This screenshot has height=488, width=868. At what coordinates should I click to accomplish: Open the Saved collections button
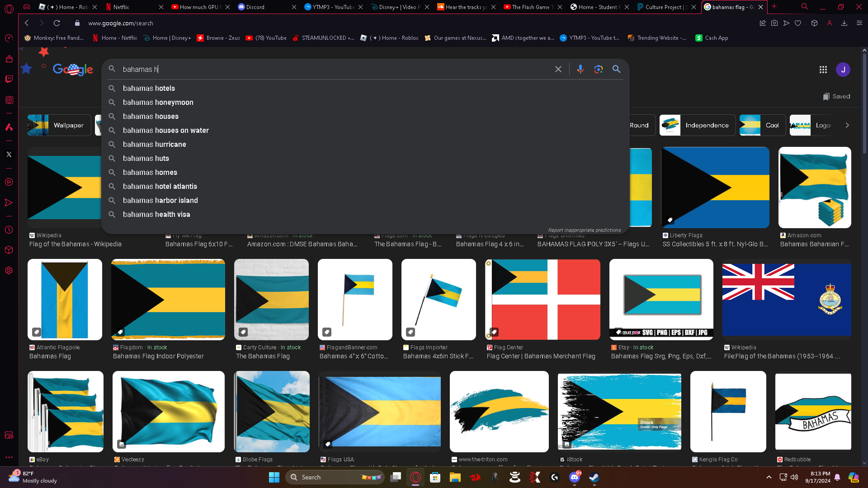[x=836, y=96]
